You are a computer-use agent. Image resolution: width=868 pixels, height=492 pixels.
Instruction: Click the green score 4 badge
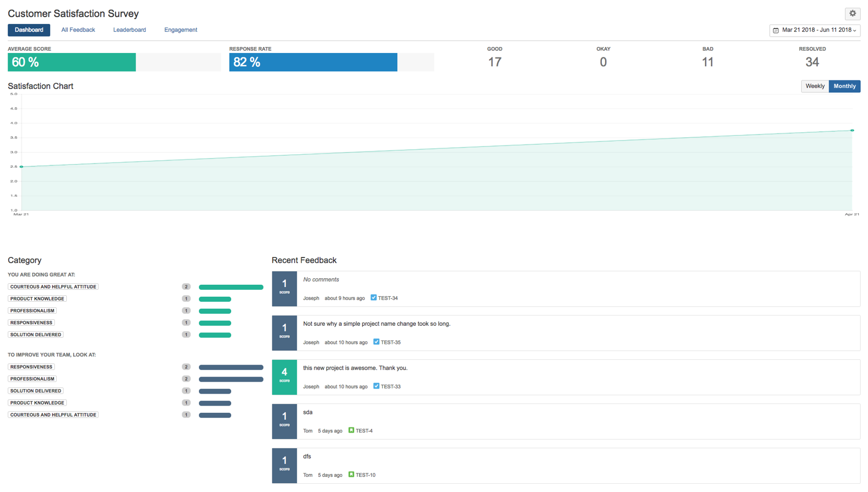pos(284,377)
